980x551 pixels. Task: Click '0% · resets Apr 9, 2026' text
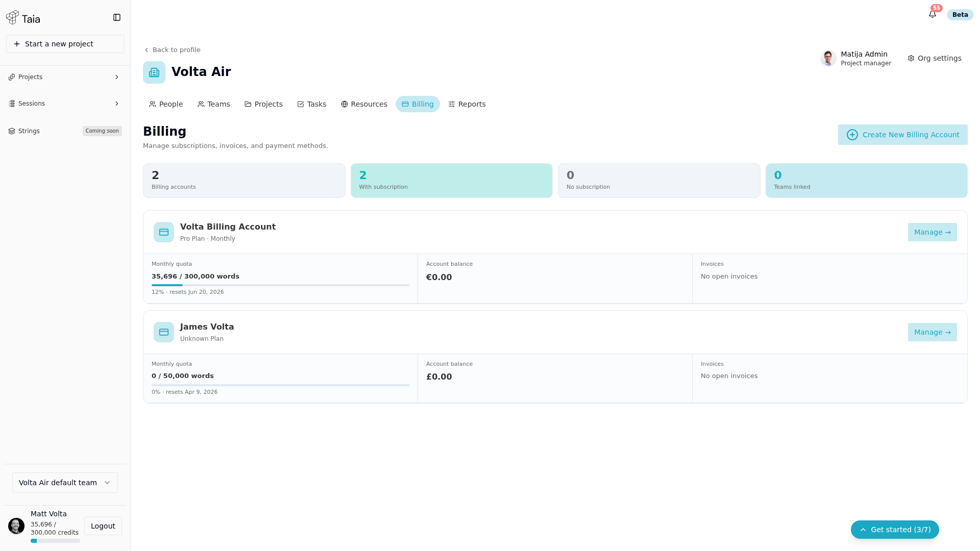[x=185, y=392]
